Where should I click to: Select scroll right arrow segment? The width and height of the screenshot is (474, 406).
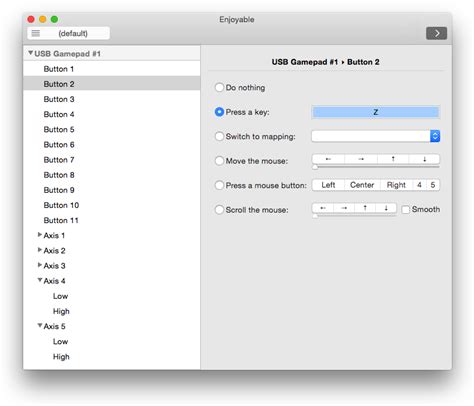pos(344,208)
